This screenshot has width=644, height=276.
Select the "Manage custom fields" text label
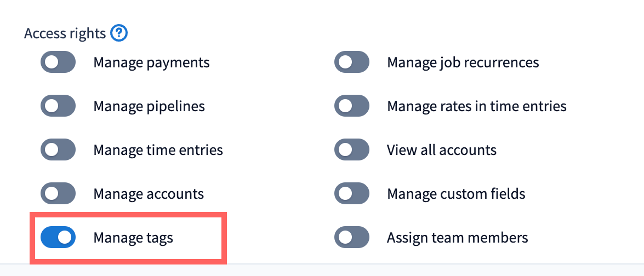coord(456,194)
